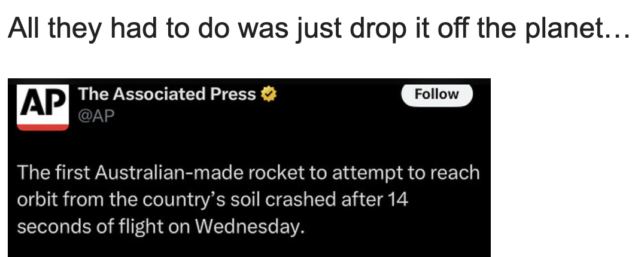The image size is (644, 257).
Task: Click the word "All" starting the caption
Action: pyautogui.click(x=21, y=29)
